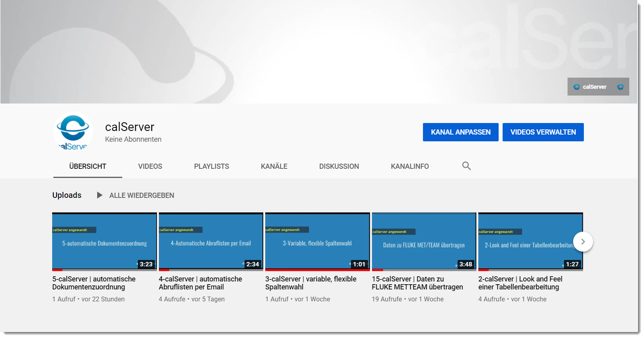Screen dimensions: 644x338
Task: Click the 1:01 duration badge
Action: [x=359, y=264]
